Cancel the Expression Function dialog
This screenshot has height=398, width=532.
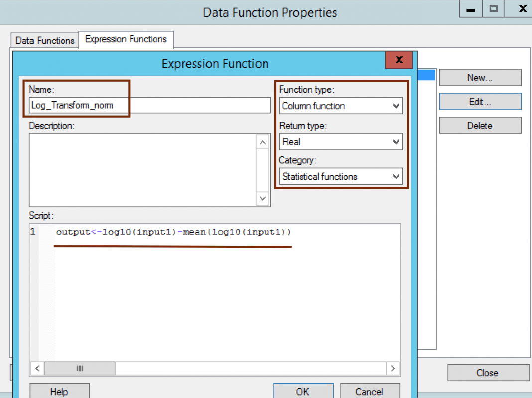click(370, 391)
